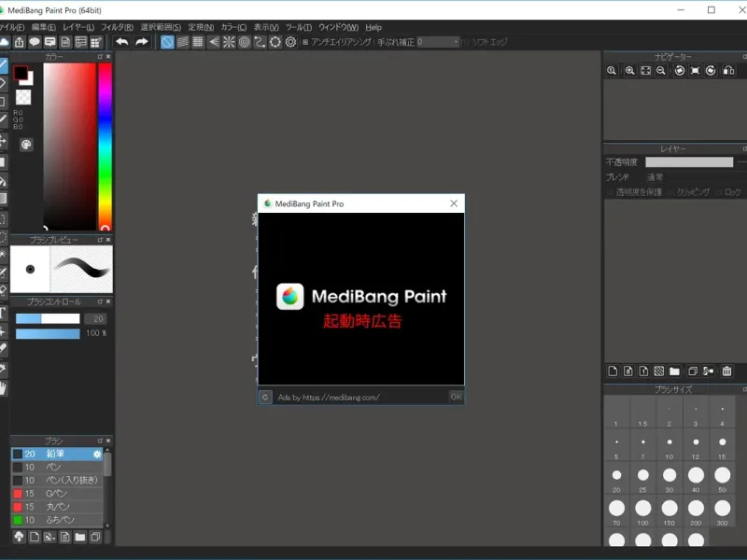Toggle the アンチエイリアシング checkbox
Viewport: 747px width, 560px height.
[305, 42]
